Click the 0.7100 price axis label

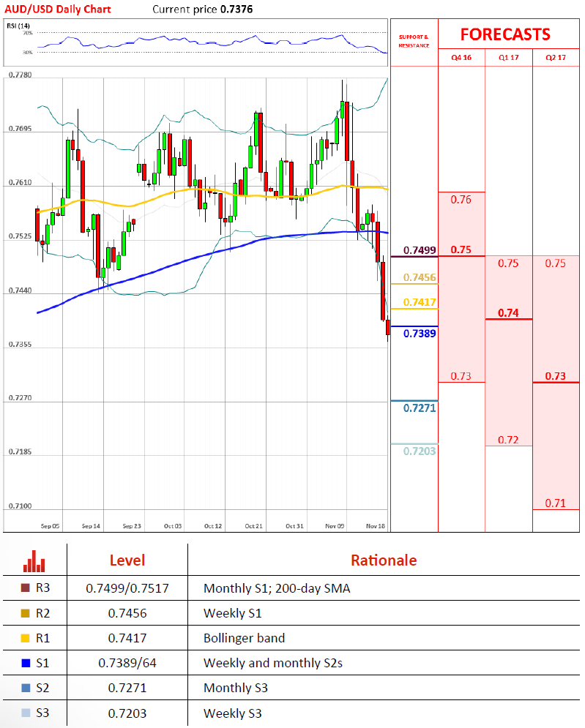pyautogui.click(x=20, y=506)
